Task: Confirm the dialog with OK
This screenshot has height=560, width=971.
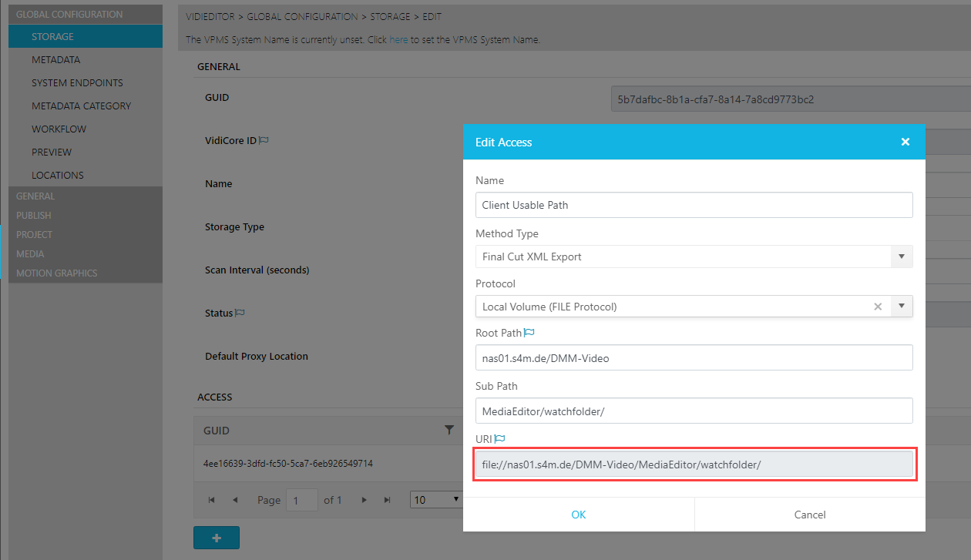Action: tap(578, 515)
